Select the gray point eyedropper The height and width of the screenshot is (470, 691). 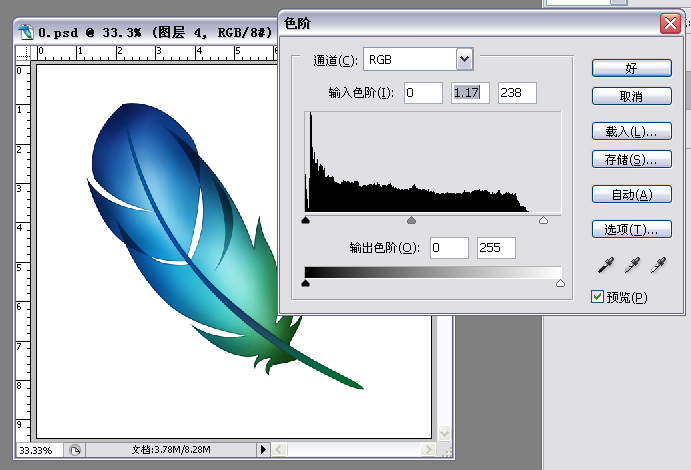click(x=632, y=265)
